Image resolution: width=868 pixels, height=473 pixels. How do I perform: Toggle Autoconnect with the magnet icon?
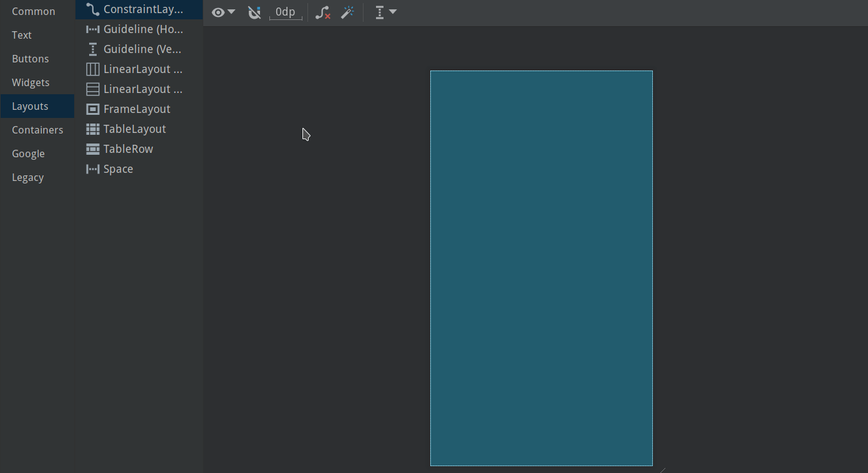coord(254,12)
